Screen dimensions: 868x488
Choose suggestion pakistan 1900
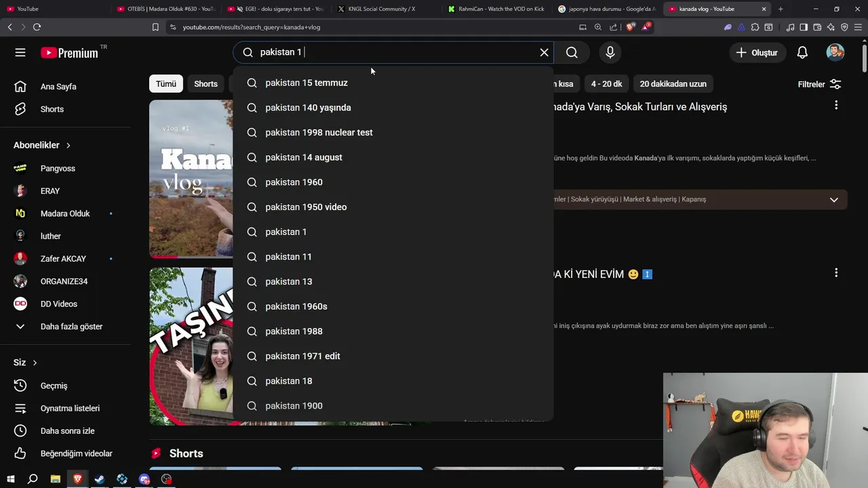[x=393, y=406]
